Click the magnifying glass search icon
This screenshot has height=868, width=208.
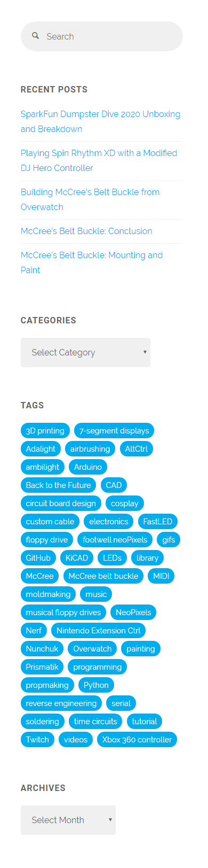pos(35,36)
